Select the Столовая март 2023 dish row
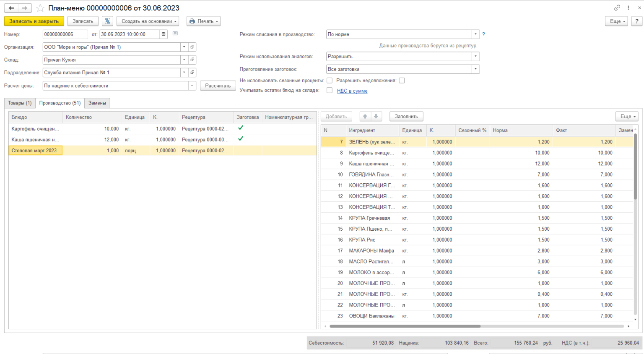This screenshot has height=354, width=644. 162,151
